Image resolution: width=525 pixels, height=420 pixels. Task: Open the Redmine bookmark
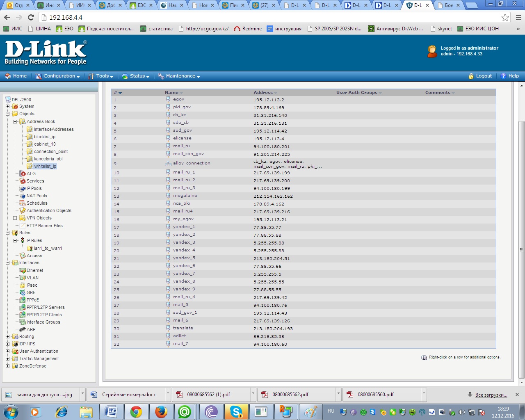pyautogui.click(x=248, y=29)
